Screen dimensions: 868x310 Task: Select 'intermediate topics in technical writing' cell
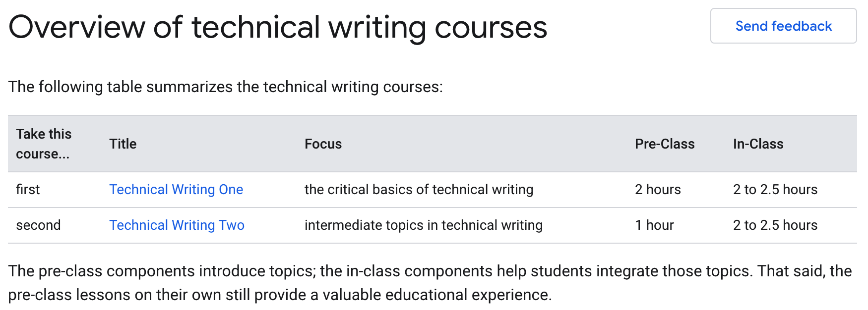point(423,225)
